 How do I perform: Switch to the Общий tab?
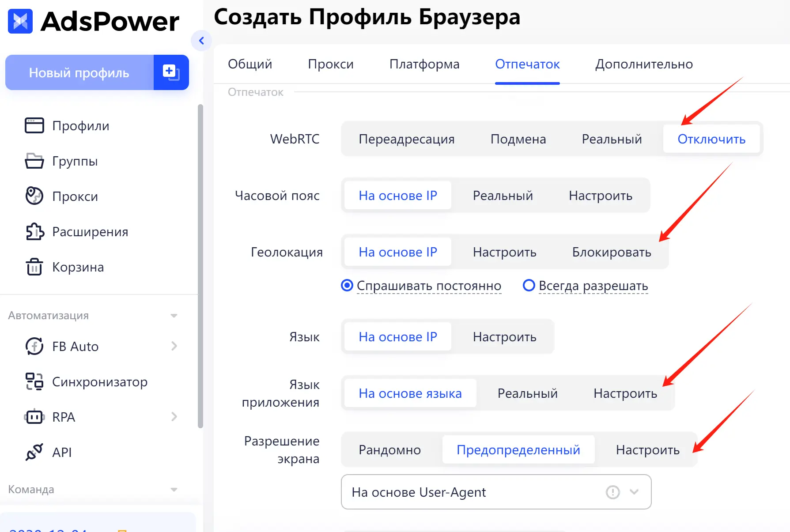pyautogui.click(x=250, y=64)
